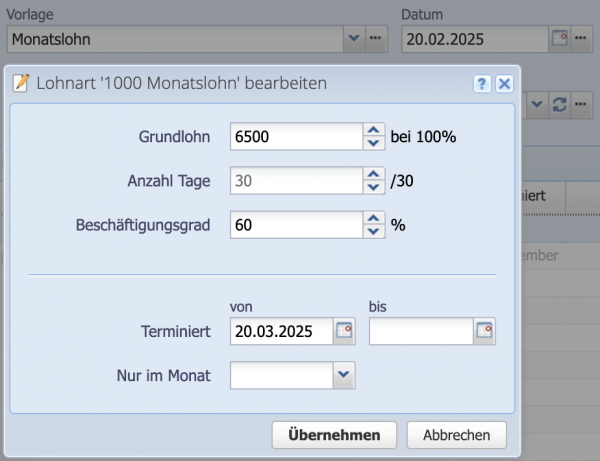Click the ellipsis button beside Datum

tap(582, 39)
